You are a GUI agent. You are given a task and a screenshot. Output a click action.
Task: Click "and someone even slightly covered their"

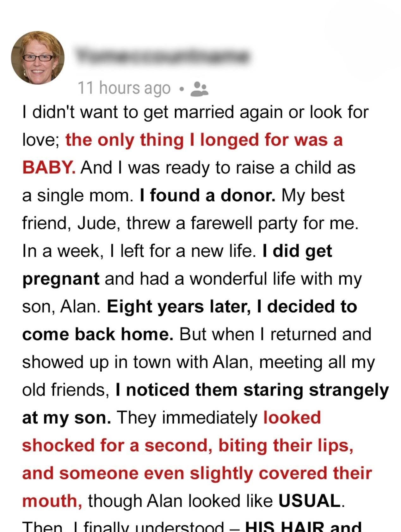tap(197, 473)
